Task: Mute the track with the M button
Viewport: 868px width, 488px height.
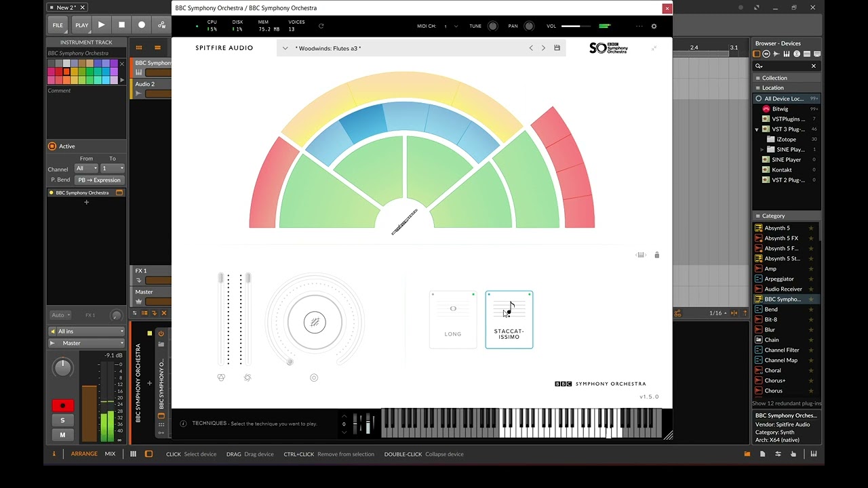Action: [x=62, y=435]
